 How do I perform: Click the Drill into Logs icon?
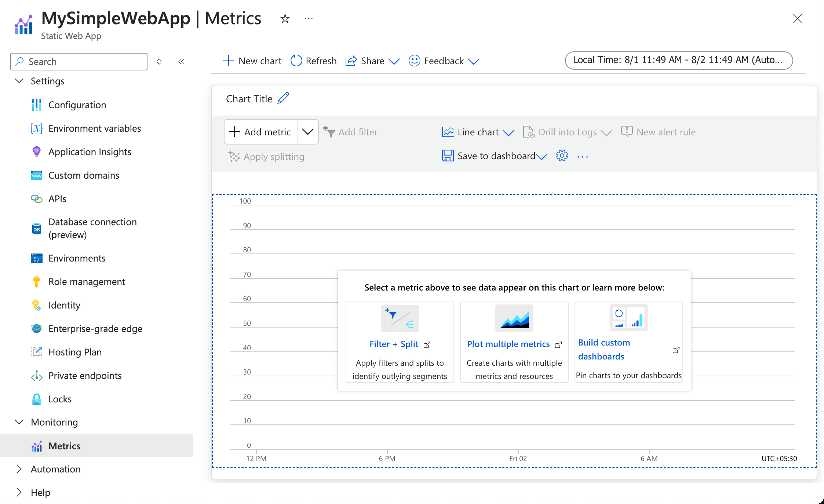tap(528, 131)
